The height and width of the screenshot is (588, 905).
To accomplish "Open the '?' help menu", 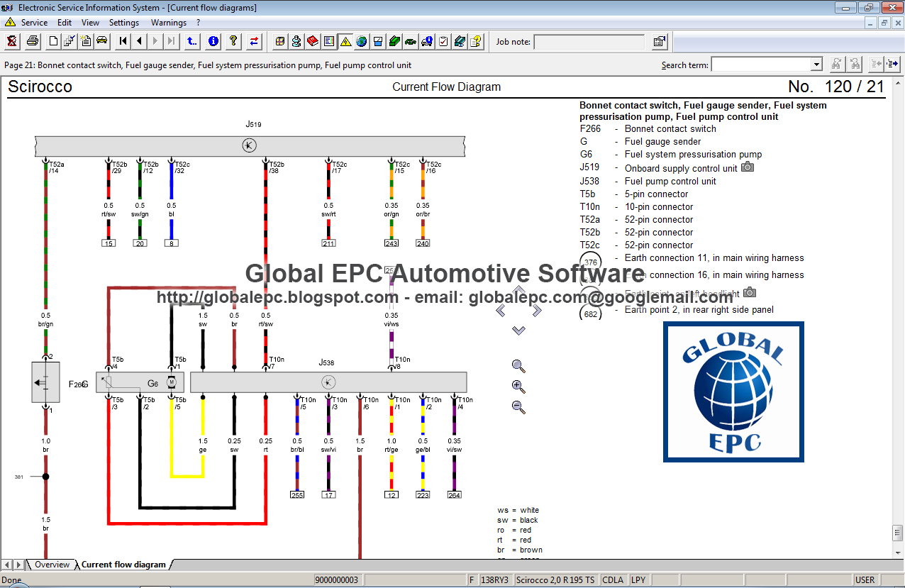I will click(199, 23).
